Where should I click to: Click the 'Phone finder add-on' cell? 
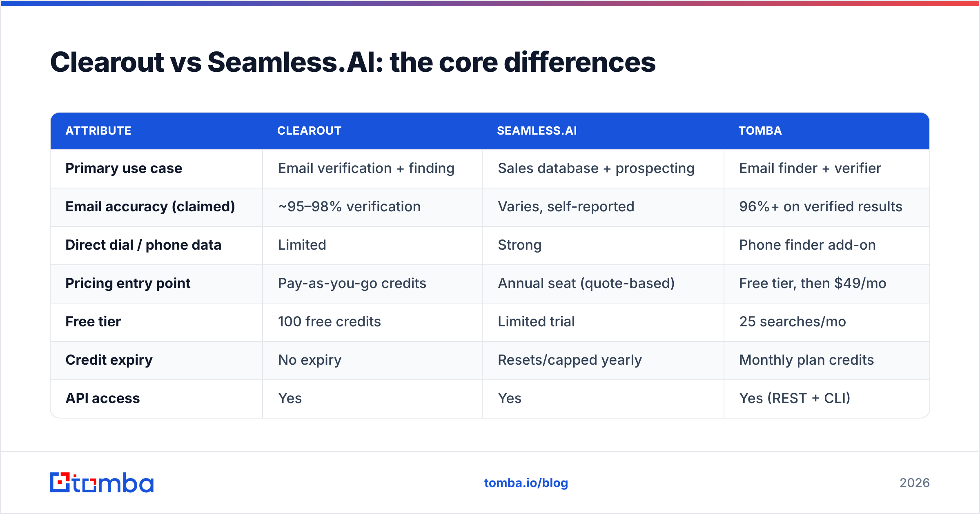point(808,245)
